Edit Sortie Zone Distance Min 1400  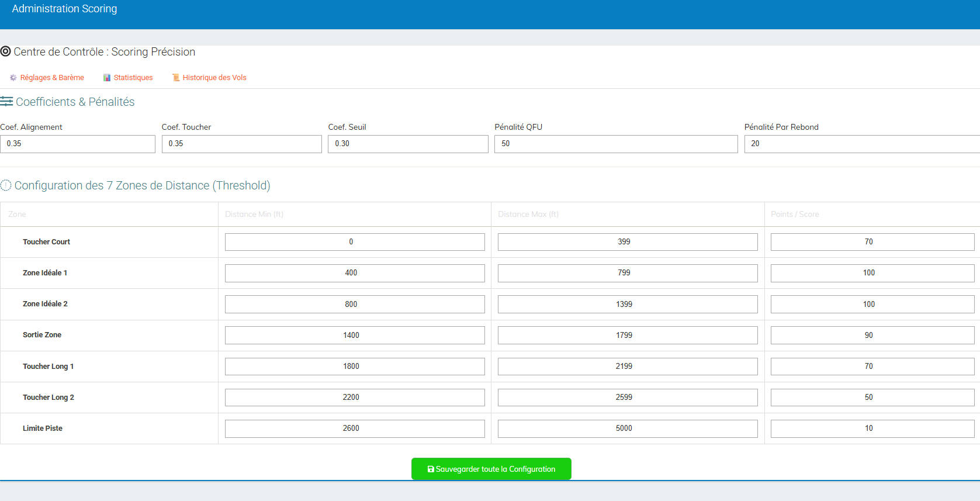355,335
